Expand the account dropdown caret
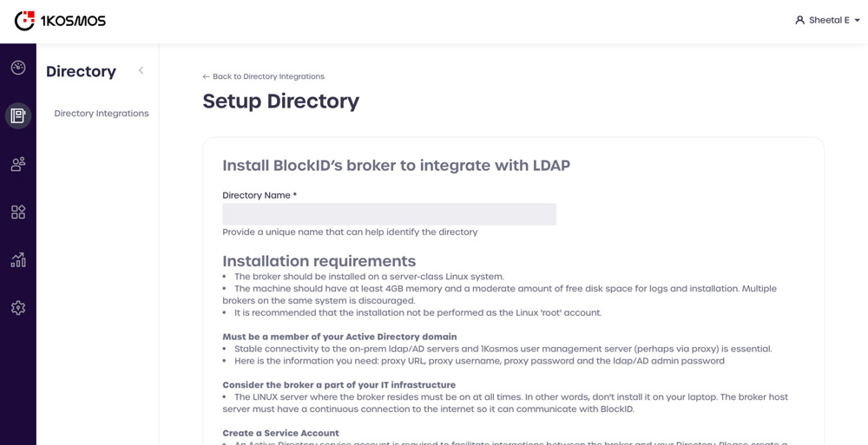 pyautogui.click(x=858, y=20)
